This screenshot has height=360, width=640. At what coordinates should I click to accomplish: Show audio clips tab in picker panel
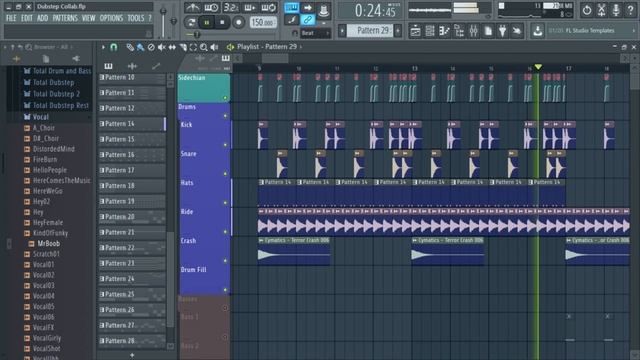click(x=132, y=66)
